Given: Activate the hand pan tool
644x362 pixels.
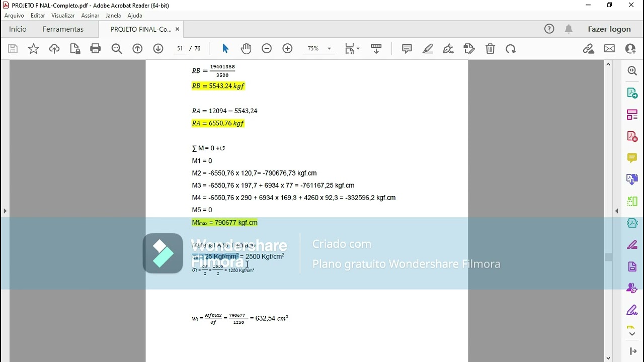Looking at the screenshot, I should (246, 49).
